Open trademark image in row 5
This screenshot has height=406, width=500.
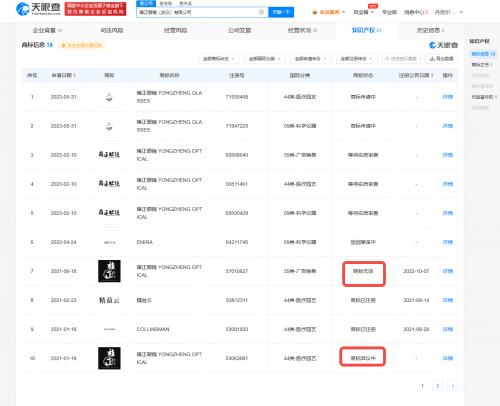tap(109, 213)
